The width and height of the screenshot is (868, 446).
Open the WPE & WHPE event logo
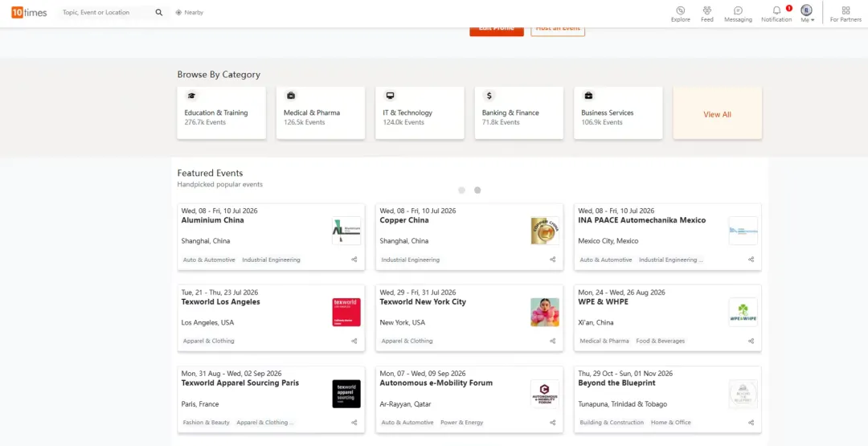click(x=743, y=312)
